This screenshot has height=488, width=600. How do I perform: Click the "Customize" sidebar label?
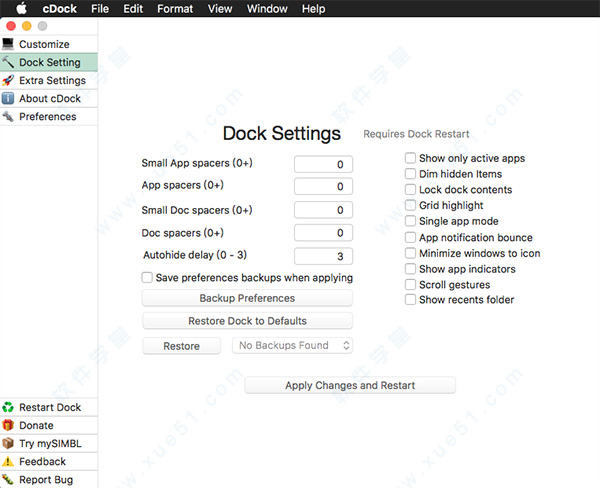click(x=44, y=44)
